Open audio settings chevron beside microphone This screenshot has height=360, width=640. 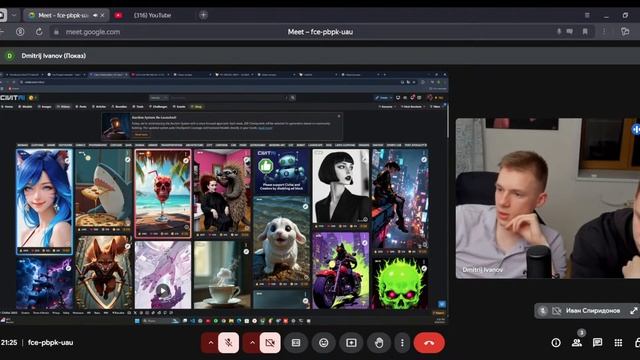pos(211,343)
